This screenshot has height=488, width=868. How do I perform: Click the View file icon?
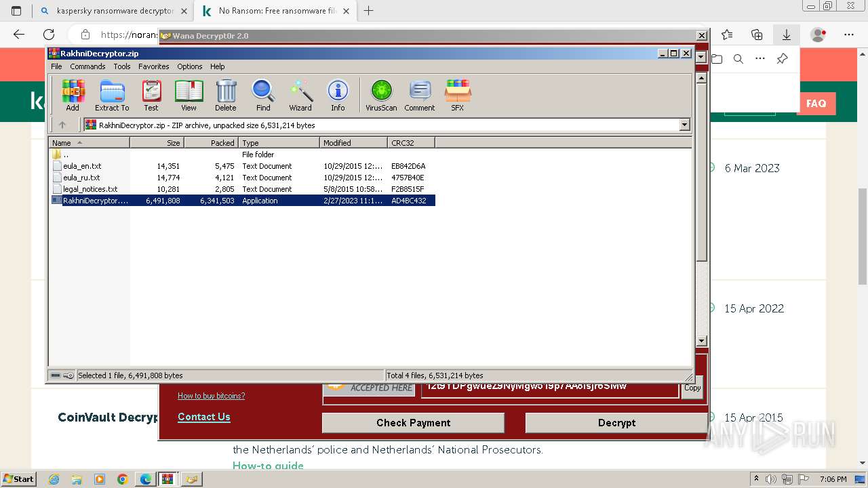pyautogui.click(x=189, y=95)
